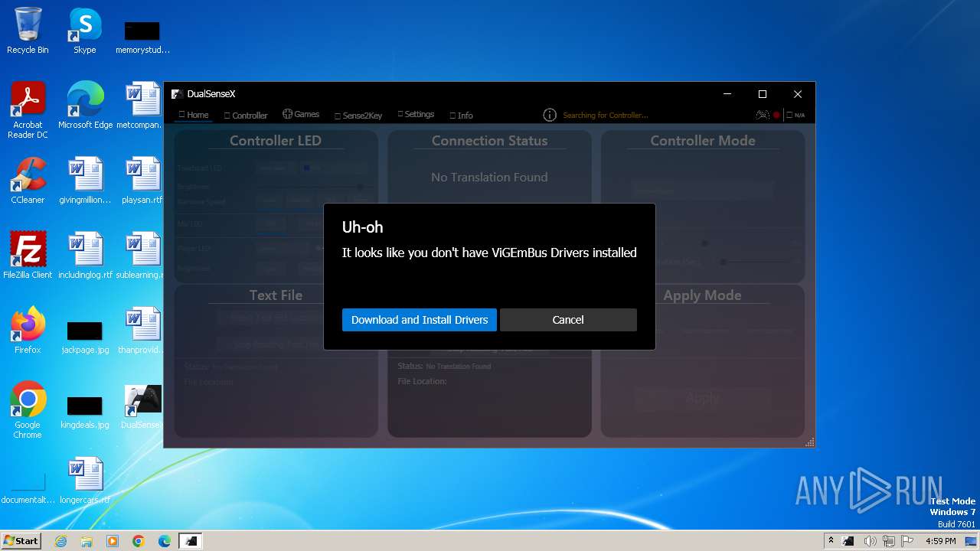
Task: Show hidden tray icons arrow
Action: [831, 541]
